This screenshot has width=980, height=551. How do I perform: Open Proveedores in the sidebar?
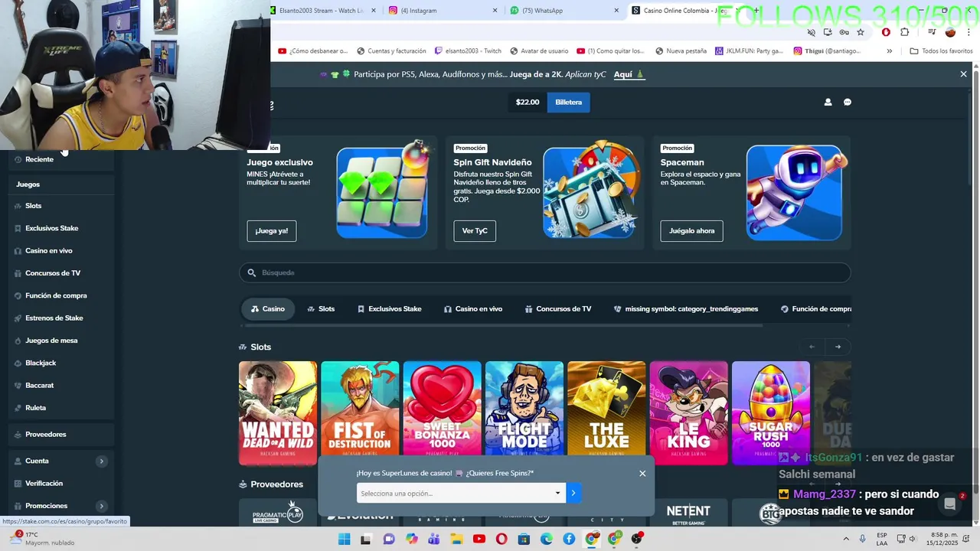tap(45, 435)
